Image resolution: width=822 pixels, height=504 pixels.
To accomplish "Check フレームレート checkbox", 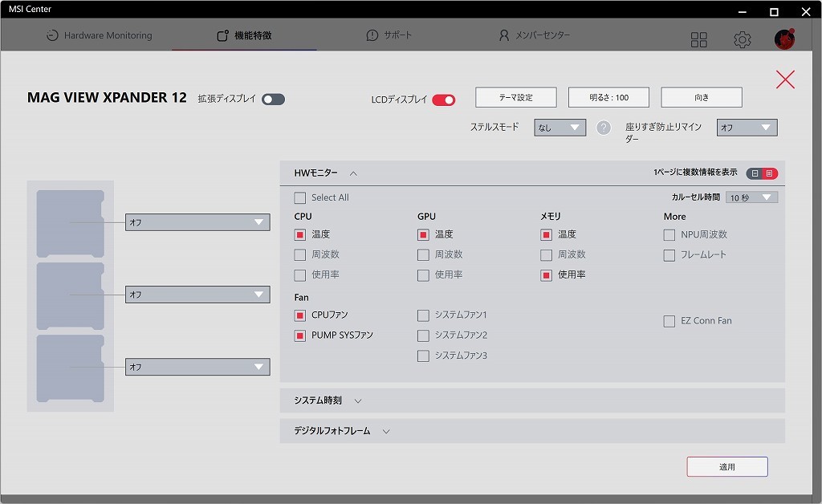I will pyautogui.click(x=669, y=255).
